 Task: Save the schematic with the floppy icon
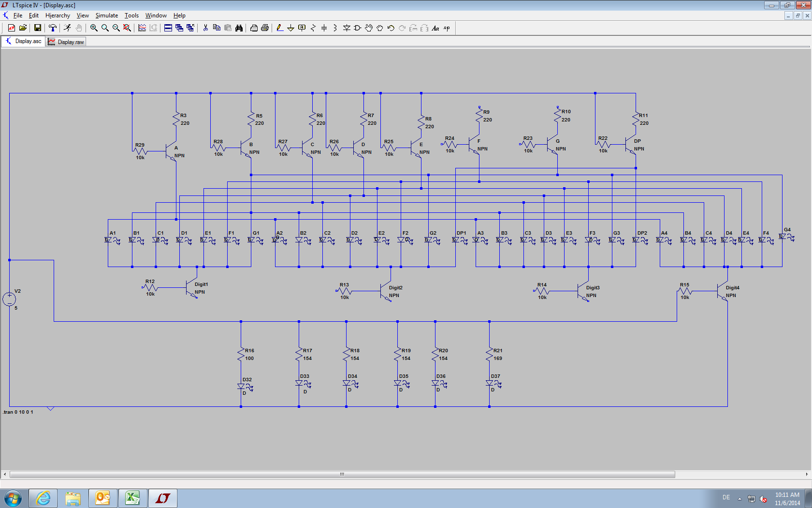[x=37, y=28]
